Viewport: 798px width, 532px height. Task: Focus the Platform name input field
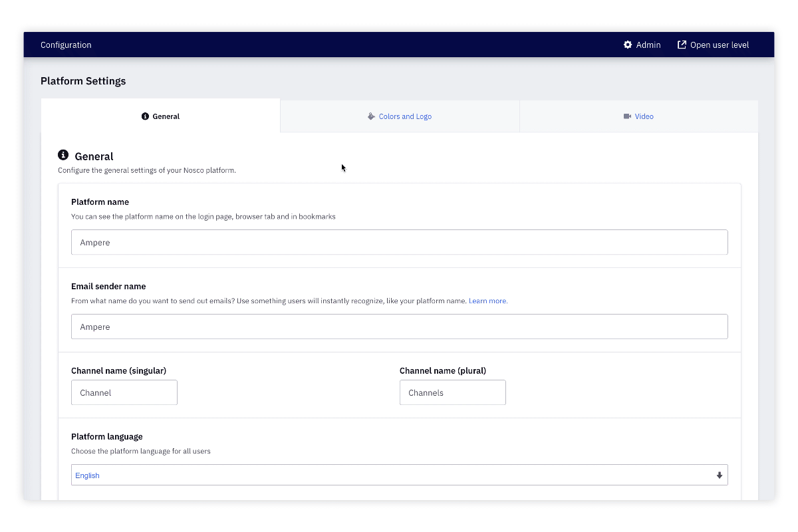[x=400, y=242]
